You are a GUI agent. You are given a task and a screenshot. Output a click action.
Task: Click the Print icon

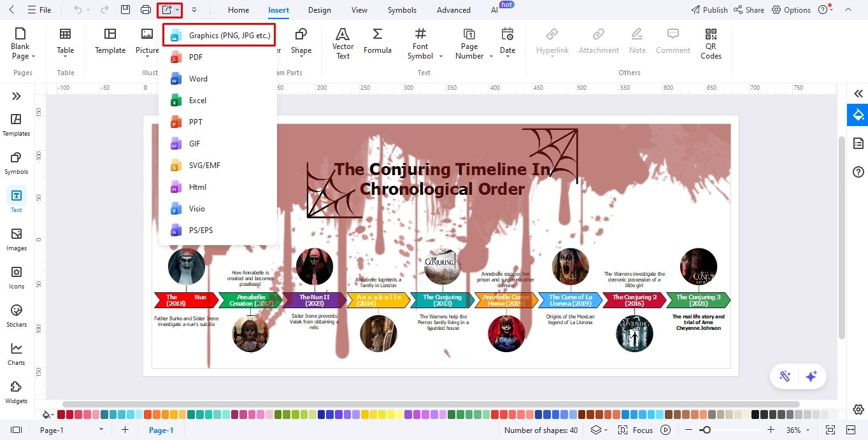[x=146, y=10]
